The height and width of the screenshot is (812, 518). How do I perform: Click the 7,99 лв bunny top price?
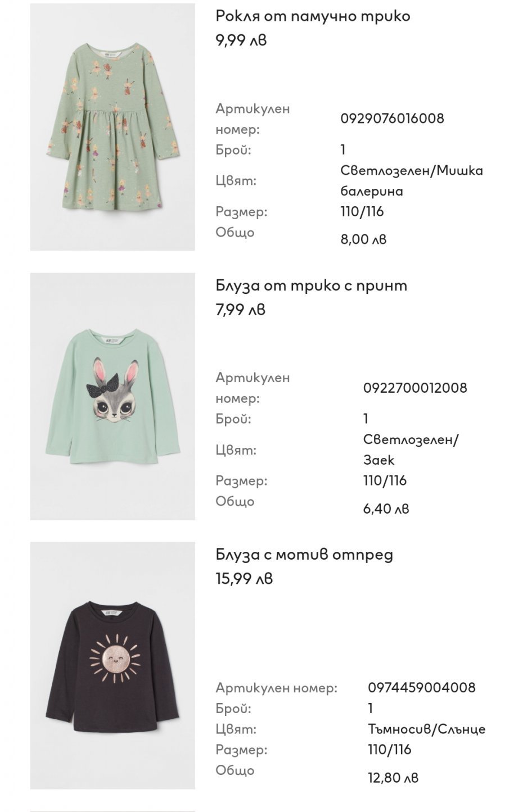point(240,310)
